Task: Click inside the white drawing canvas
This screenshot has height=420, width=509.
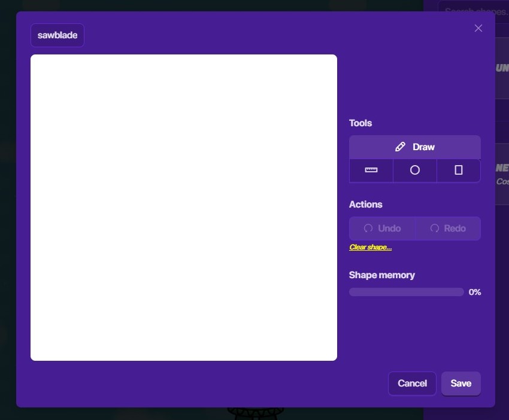Action: pos(183,208)
